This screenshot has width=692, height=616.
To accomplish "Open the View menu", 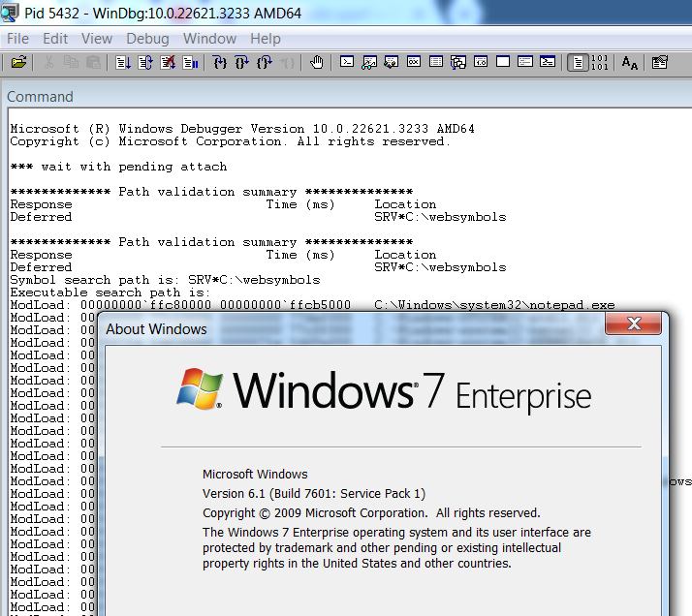I will point(97,39).
